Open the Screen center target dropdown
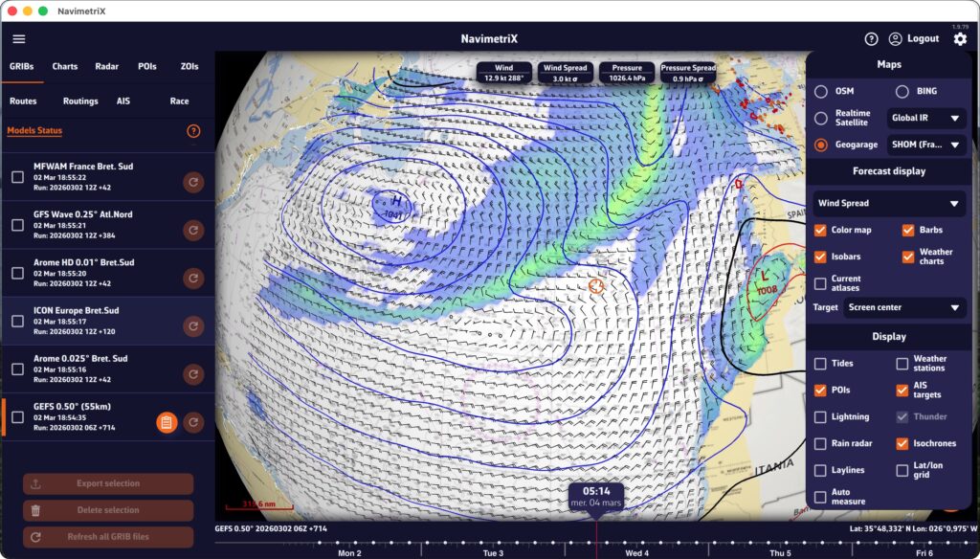 [904, 307]
